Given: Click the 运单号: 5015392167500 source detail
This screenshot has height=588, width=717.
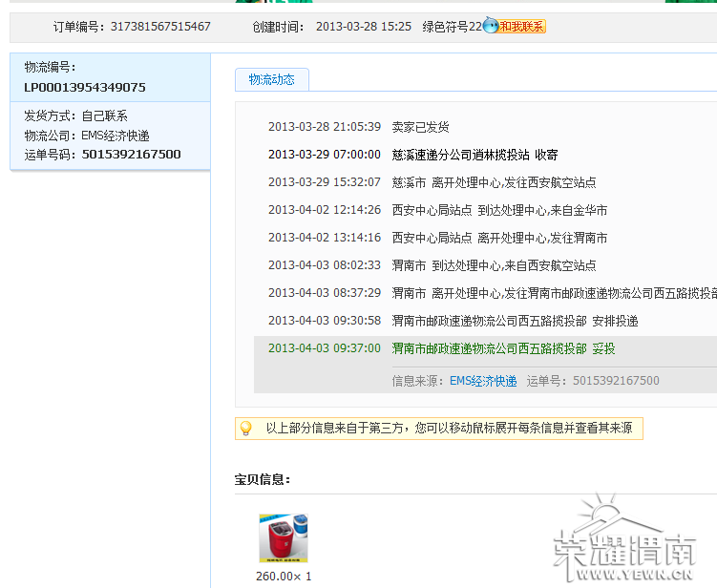Looking at the screenshot, I should pyautogui.click(x=593, y=381).
